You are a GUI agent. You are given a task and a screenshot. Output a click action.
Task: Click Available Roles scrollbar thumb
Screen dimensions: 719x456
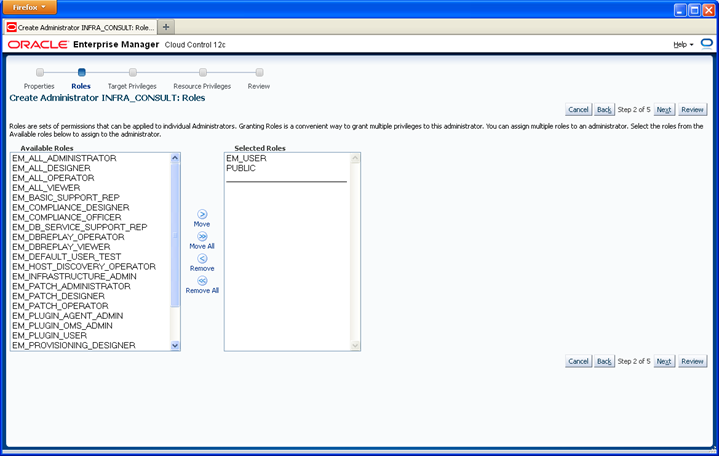click(x=175, y=235)
